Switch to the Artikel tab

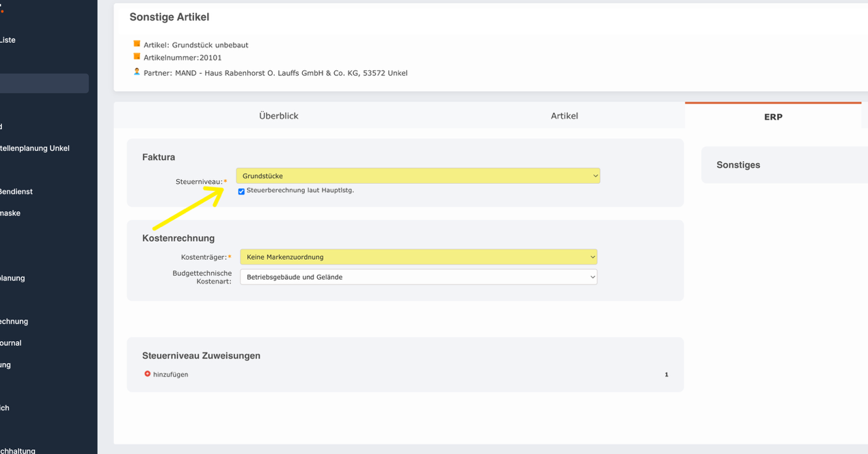tap(564, 116)
